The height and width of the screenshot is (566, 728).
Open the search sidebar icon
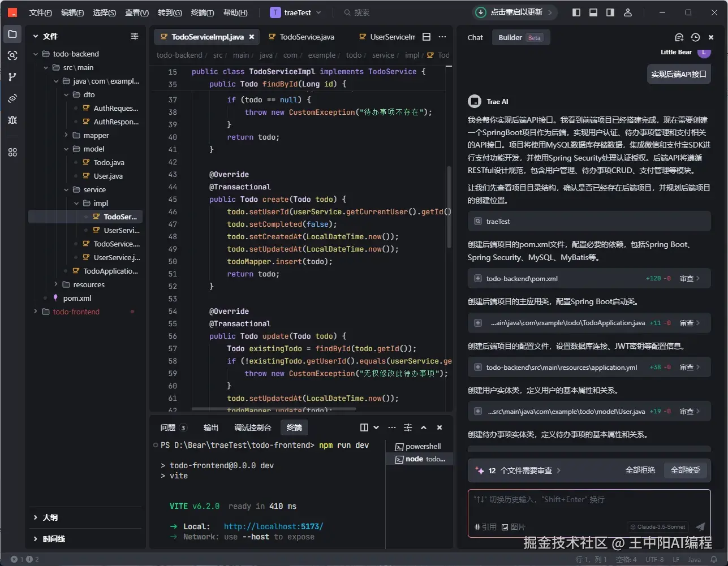(x=12, y=55)
